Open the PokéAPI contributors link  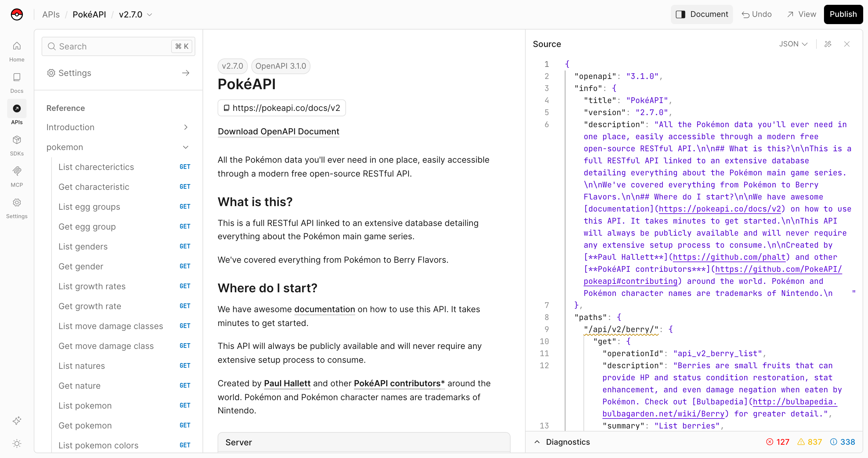click(399, 383)
